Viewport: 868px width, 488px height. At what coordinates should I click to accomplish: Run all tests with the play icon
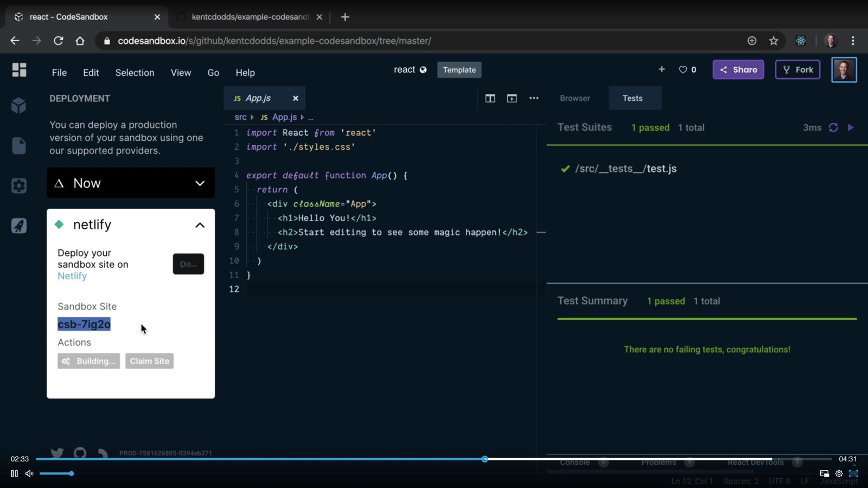pos(851,127)
